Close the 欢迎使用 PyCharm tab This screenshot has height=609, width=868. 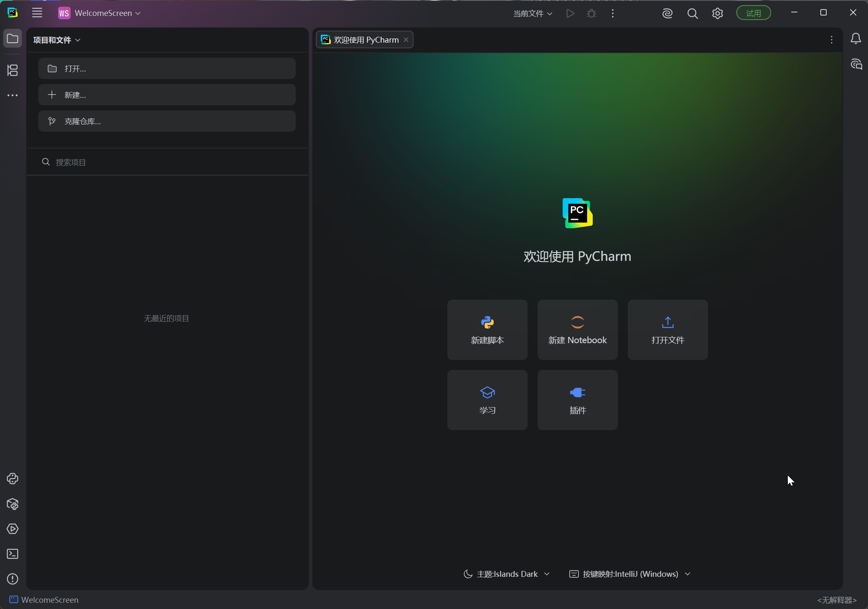tap(406, 40)
